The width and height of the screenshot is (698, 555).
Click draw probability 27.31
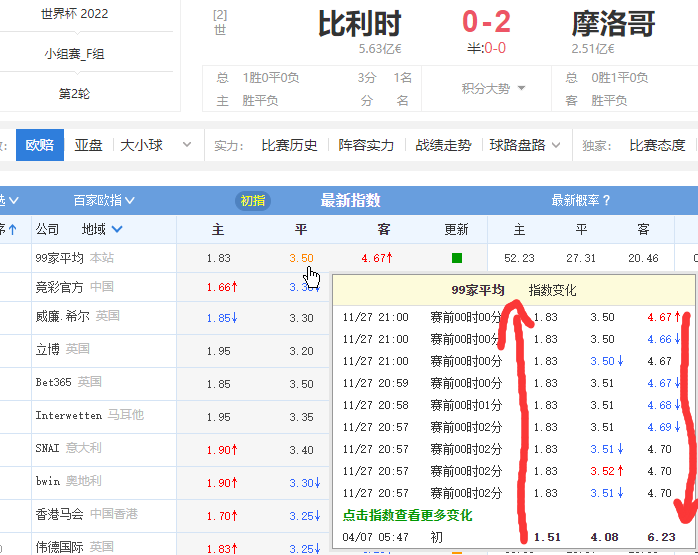581,258
